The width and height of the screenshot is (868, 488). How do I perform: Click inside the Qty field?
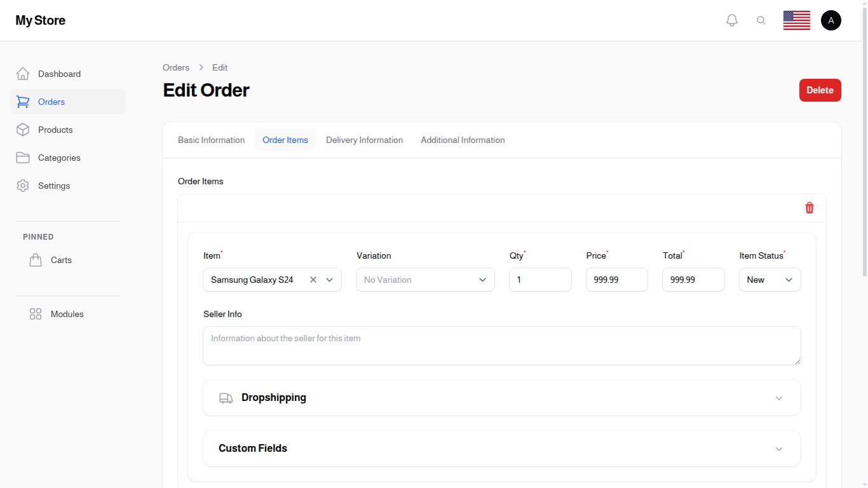[539, 280]
